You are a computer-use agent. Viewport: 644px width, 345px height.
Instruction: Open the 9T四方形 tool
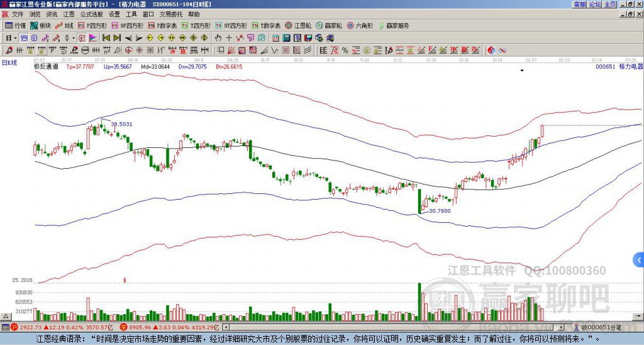point(231,25)
